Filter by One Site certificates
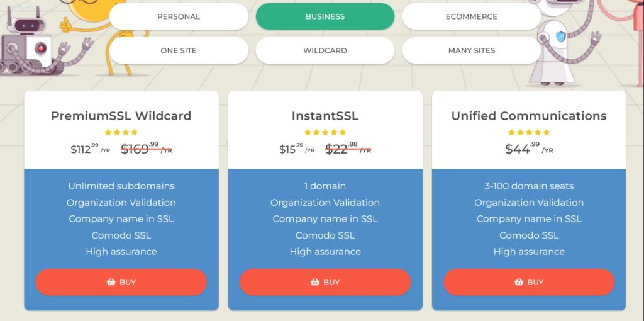Image resolution: width=644 pixels, height=321 pixels. (179, 50)
